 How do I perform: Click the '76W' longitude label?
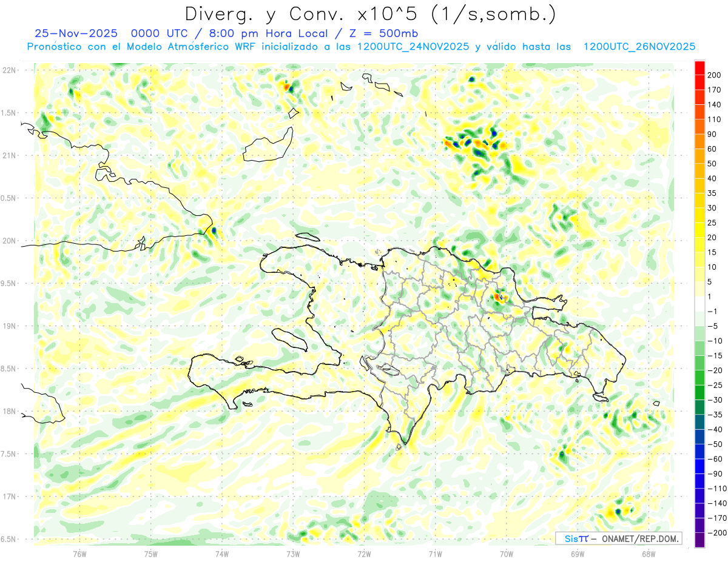tap(79, 554)
